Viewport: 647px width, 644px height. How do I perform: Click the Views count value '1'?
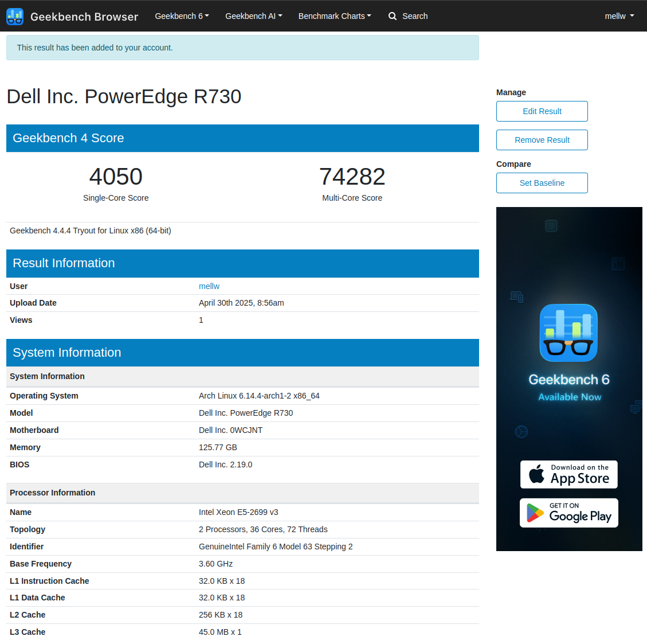click(x=201, y=321)
